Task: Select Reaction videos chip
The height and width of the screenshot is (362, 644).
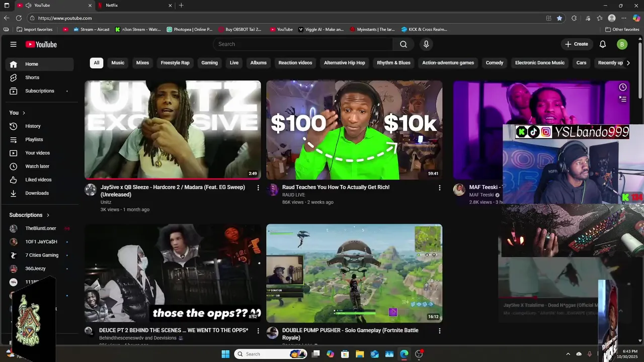Action: tap(295, 63)
